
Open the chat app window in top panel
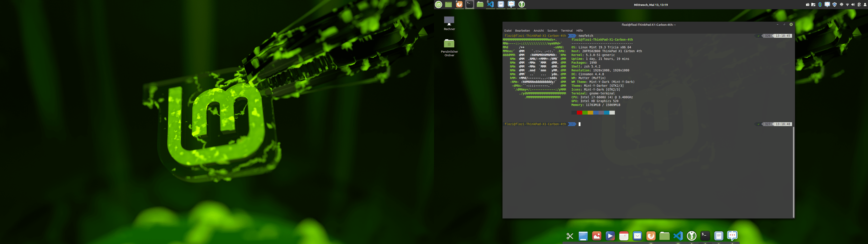tap(512, 4)
